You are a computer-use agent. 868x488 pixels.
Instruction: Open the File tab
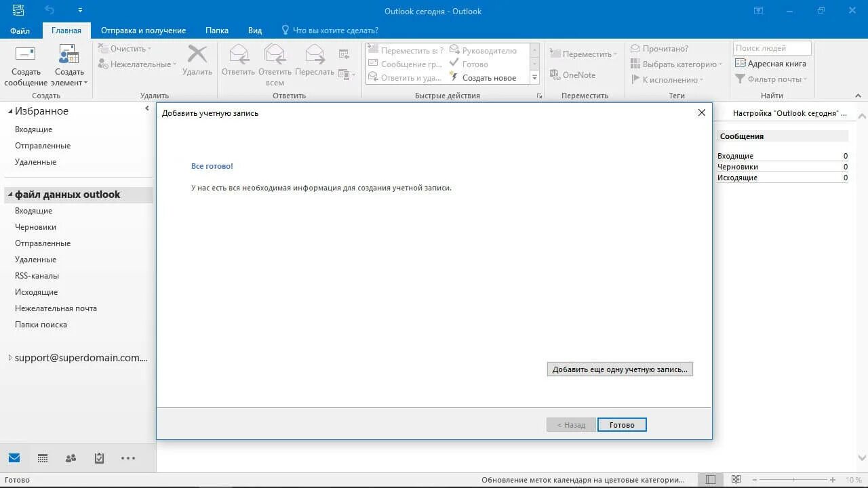(20, 30)
